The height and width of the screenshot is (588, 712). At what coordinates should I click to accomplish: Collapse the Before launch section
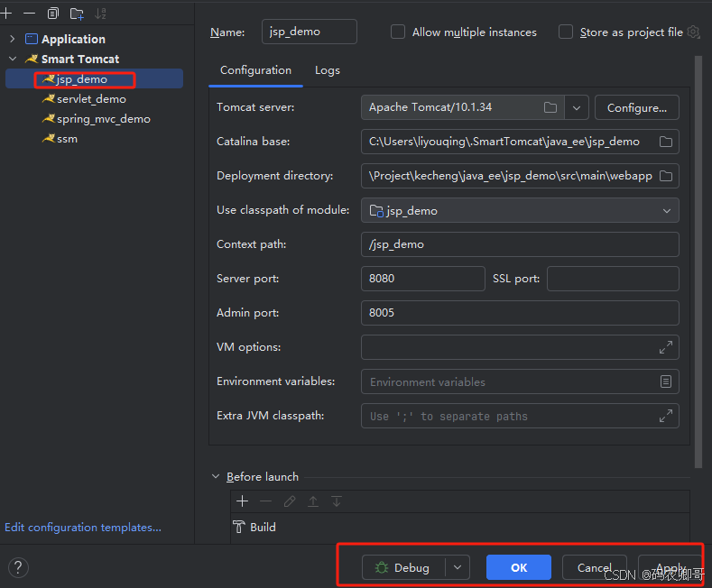click(x=216, y=476)
